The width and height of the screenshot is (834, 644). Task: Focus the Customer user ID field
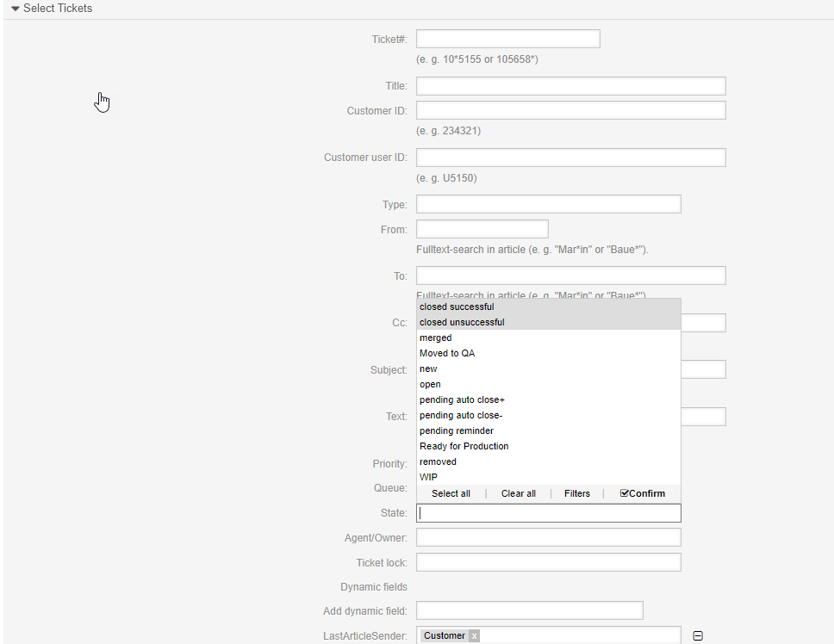point(570,158)
